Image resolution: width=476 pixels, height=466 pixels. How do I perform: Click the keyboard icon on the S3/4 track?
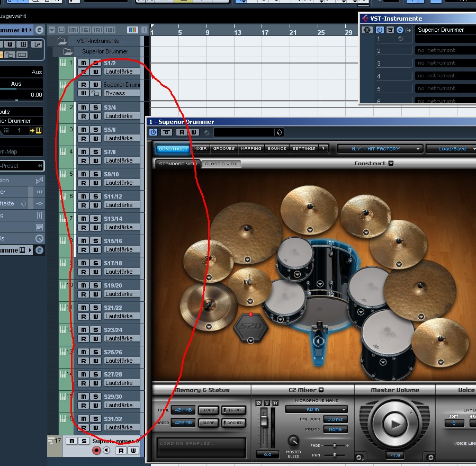[62, 107]
